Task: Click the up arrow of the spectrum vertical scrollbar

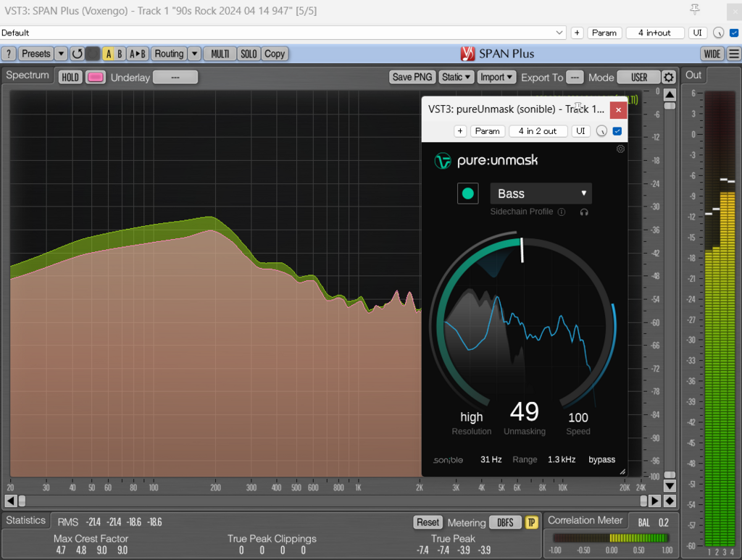Action: tap(670, 95)
